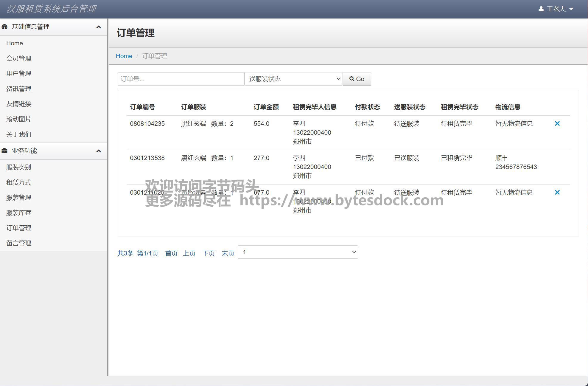Screen dimensions: 588x386
Task: Go to 订单管理 in the sidebar
Action: click(x=19, y=228)
